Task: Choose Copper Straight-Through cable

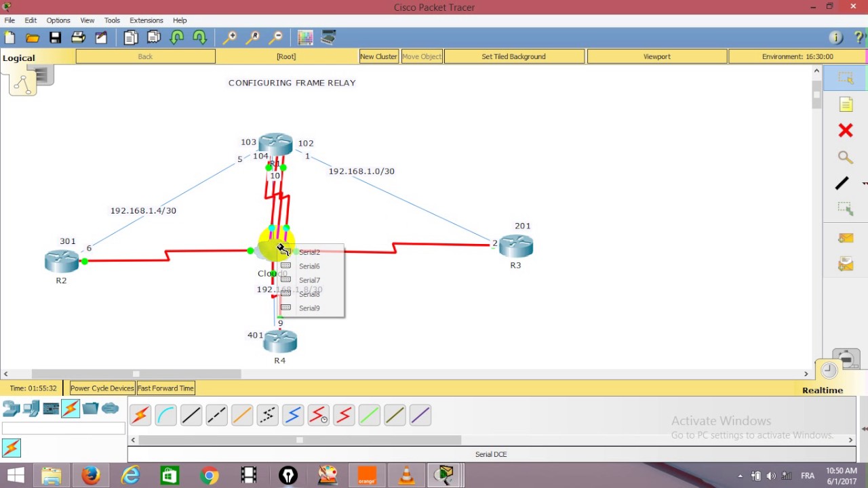Action: tap(191, 415)
